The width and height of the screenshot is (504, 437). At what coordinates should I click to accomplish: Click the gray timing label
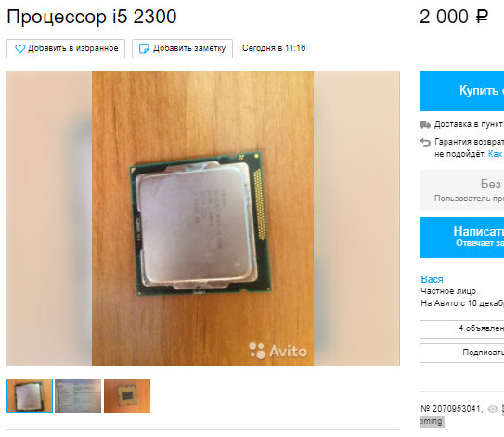432,421
